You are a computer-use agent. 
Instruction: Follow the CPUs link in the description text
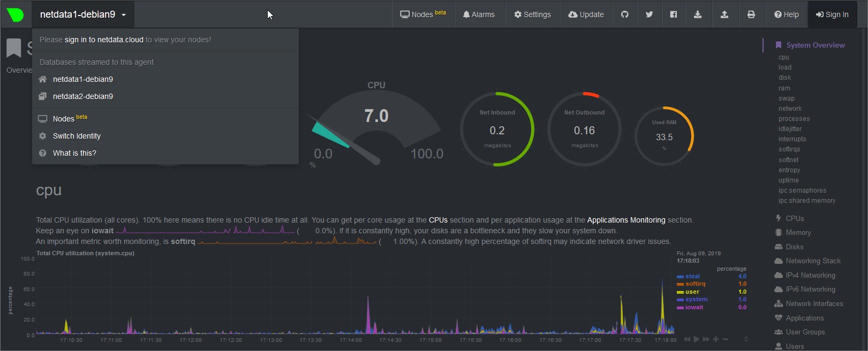click(438, 220)
